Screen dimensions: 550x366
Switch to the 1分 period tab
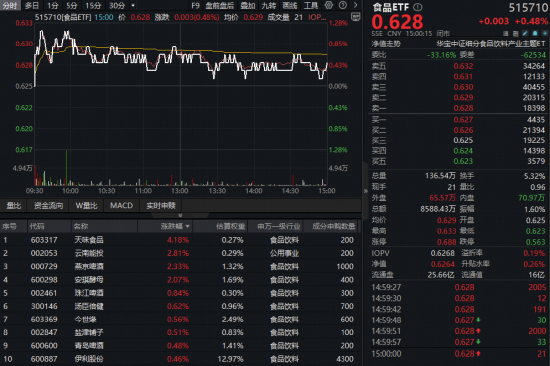53,5
